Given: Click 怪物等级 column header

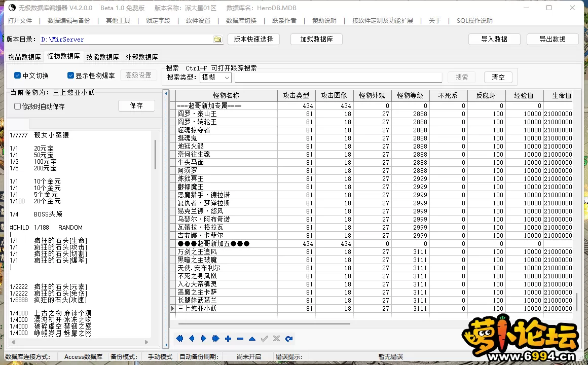Looking at the screenshot, I should [x=410, y=96].
